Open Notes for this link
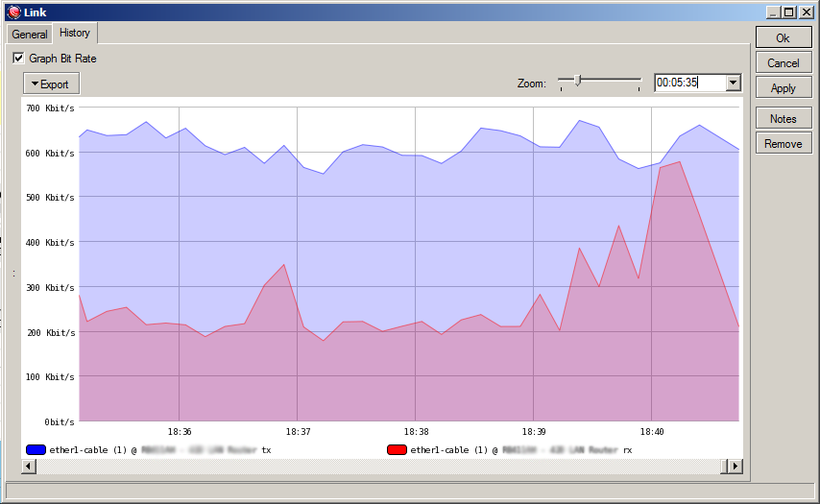Viewport: 820px width, 504px height. pos(783,119)
